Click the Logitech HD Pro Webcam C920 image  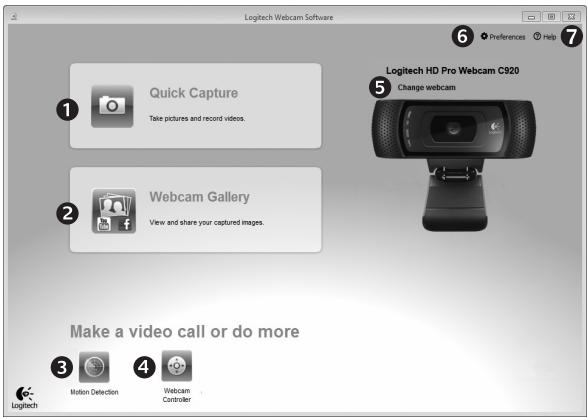coord(454,165)
